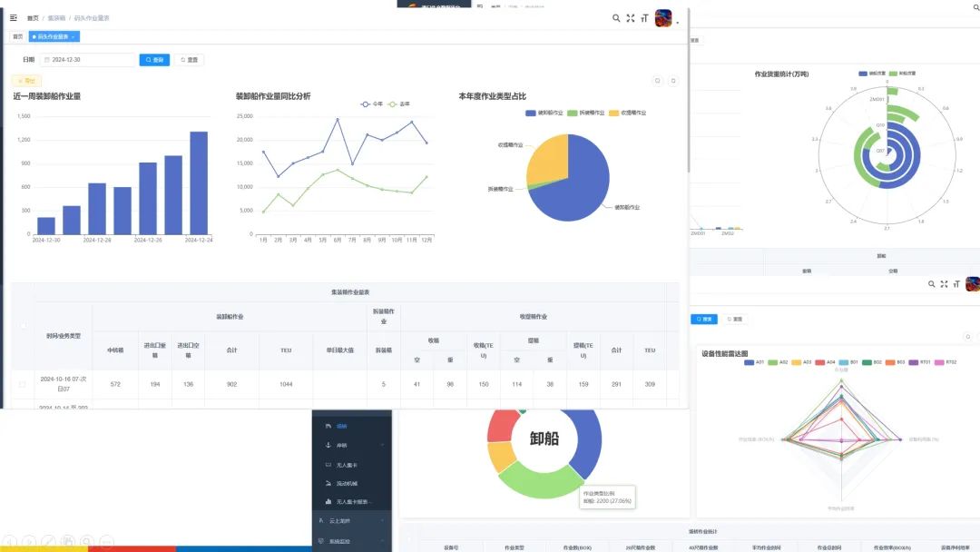Open search via top-left panel magnifier icon

click(616, 18)
